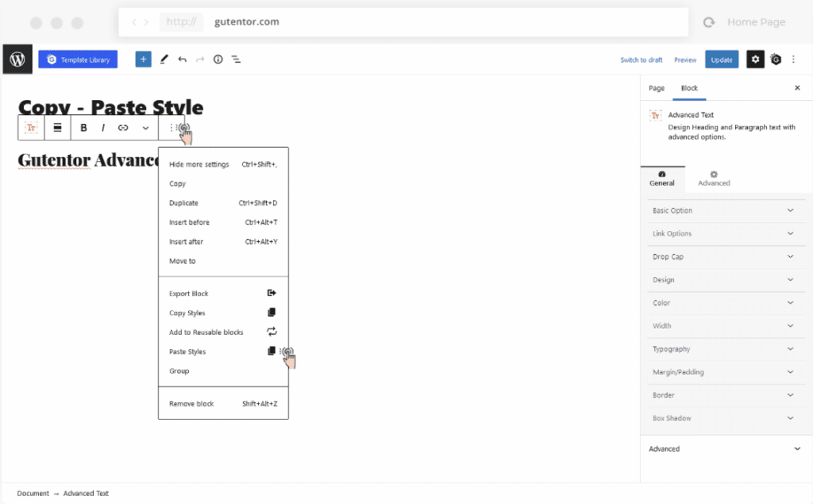The image size is (813, 504).
Task: Toggle italic formatting in block toolbar
Action: (x=103, y=127)
